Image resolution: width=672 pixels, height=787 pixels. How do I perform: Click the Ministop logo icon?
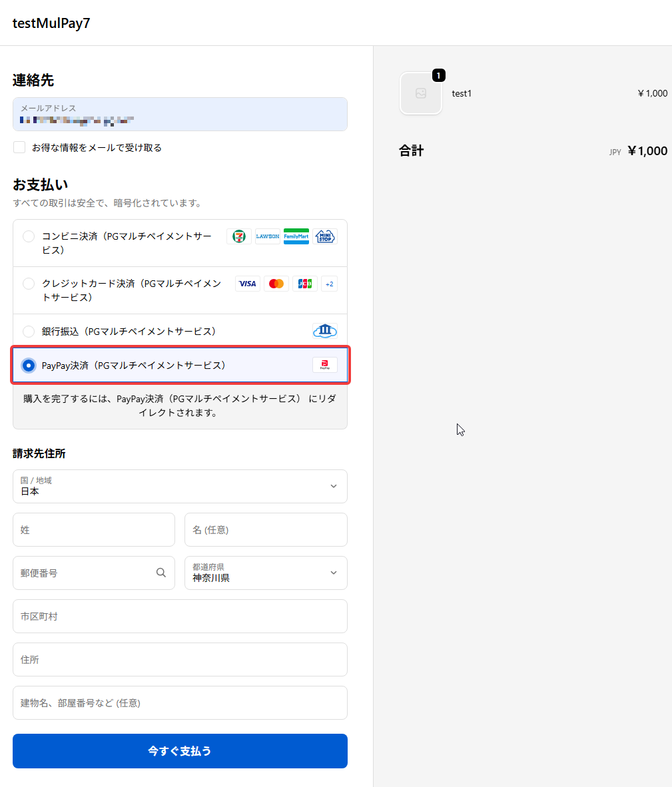[x=325, y=236]
